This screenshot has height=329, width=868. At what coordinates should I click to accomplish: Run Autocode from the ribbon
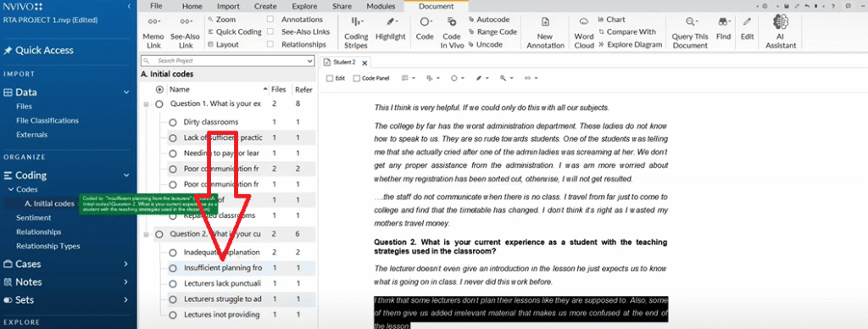[x=489, y=20]
